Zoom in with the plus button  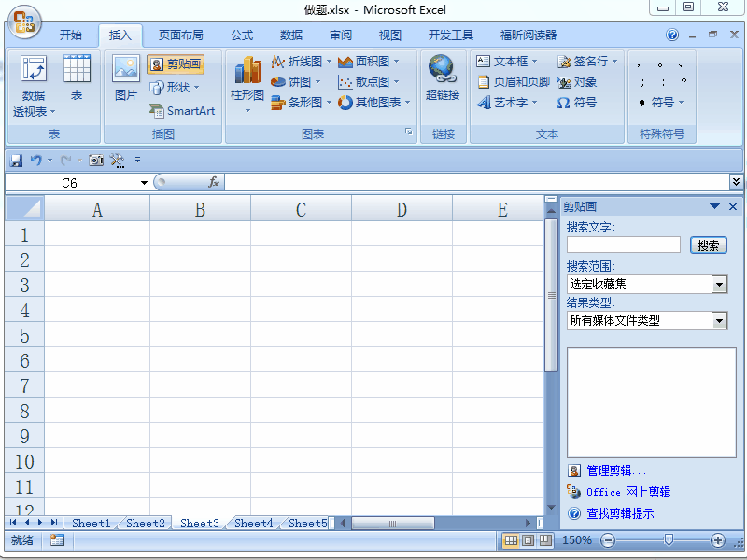click(717, 540)
